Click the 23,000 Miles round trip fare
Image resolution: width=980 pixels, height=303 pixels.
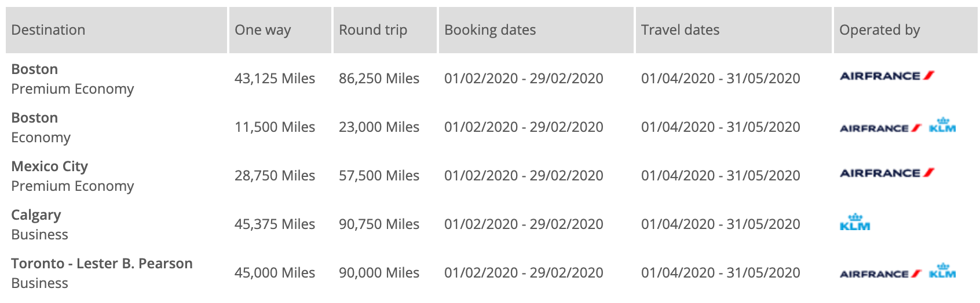pyautogui.click(x=379, y=127)
